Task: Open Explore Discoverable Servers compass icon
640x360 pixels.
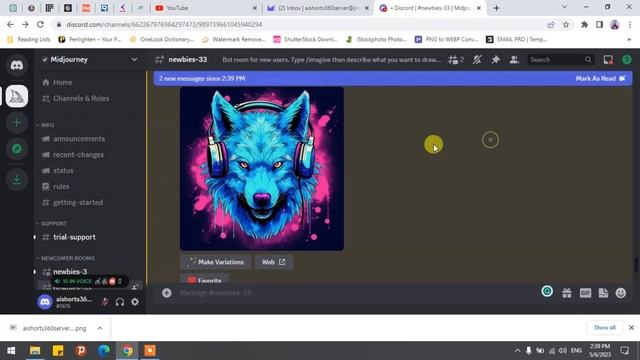Action: pos(17,149)
